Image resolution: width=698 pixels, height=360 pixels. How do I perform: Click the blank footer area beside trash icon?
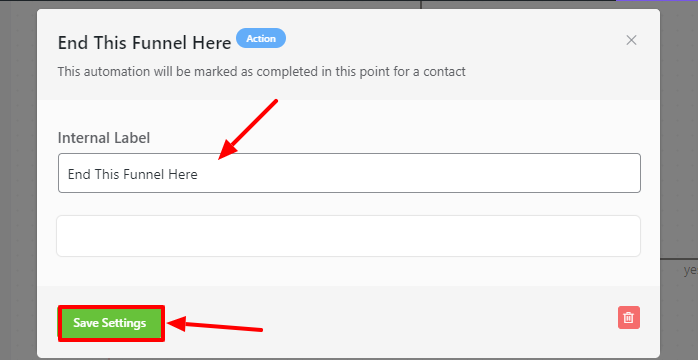pyautogui.click(x=392, y=323)
